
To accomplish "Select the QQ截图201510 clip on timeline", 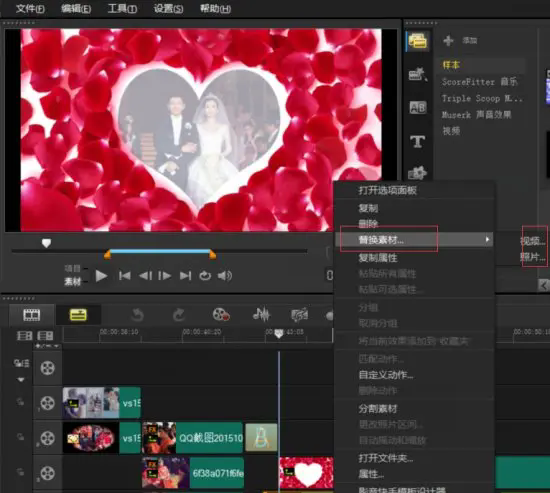I will tap(193, 438).
